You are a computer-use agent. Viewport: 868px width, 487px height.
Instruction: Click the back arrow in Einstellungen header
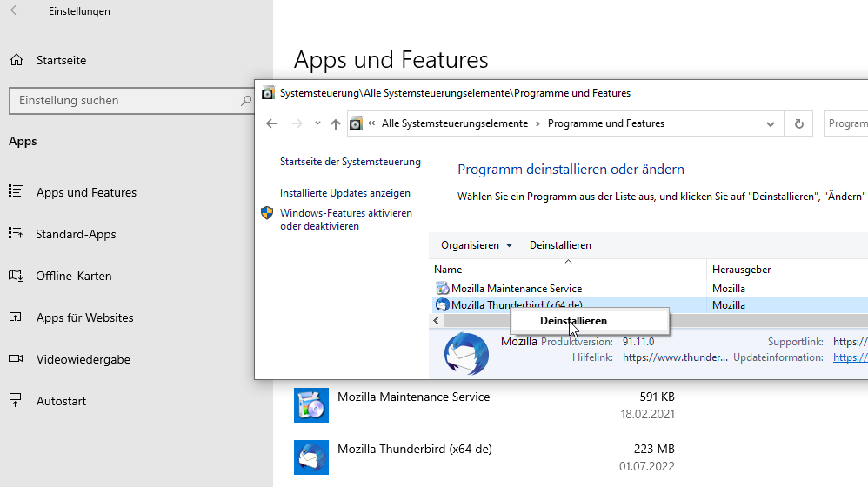[x=16, y=11]
